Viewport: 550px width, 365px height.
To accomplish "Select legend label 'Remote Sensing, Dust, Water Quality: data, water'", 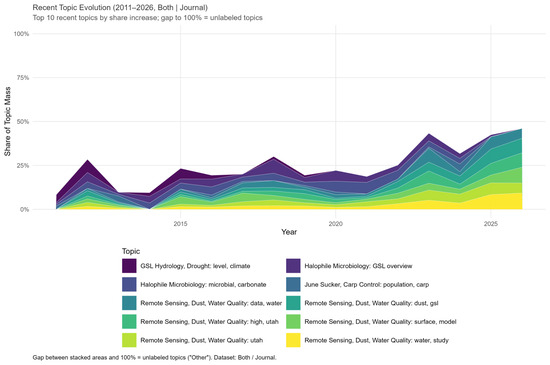I will point(211,303).
